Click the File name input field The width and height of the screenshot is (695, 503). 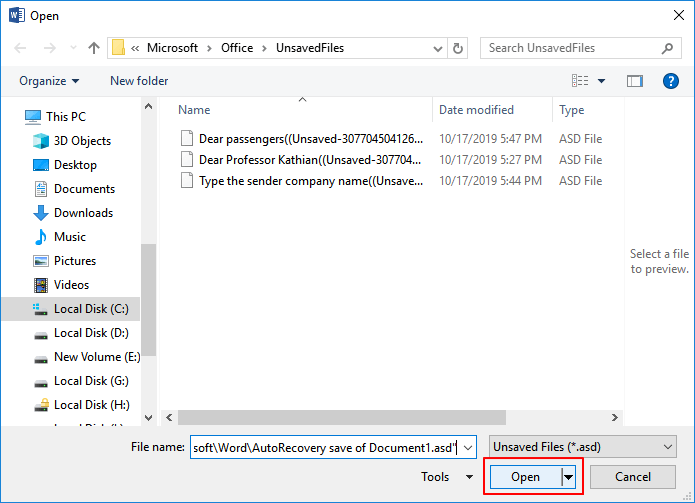[325, 447]
